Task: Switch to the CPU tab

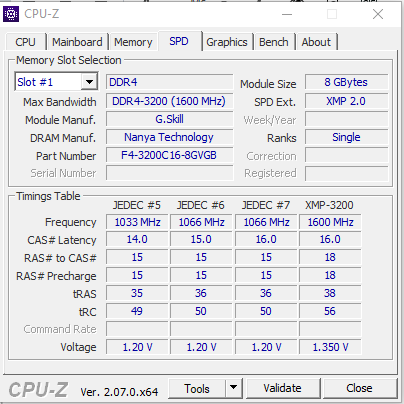Action: pos(25,42)
